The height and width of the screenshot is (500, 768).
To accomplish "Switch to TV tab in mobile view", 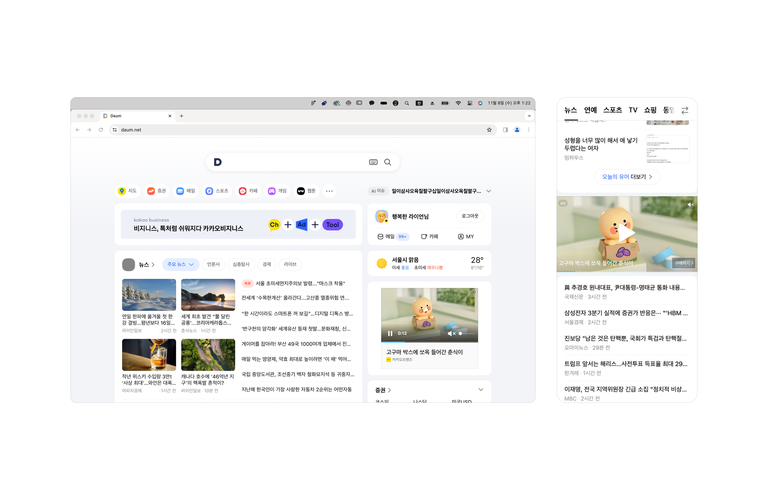I will [633, 110].
